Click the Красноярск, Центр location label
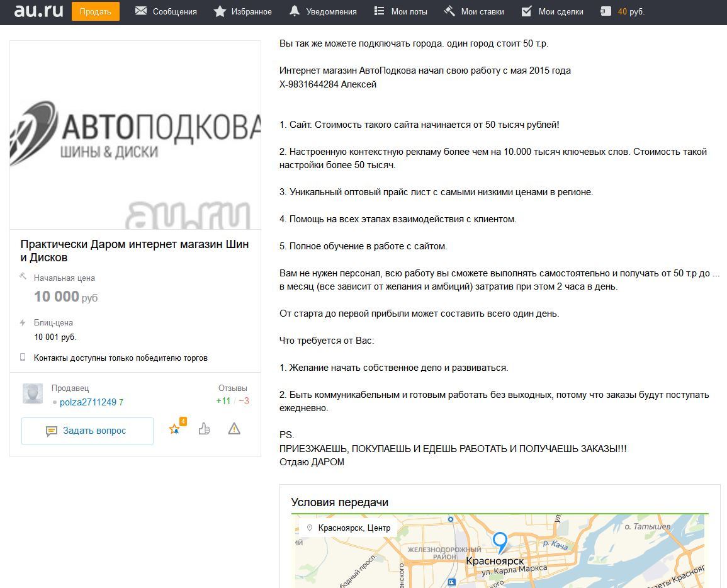727x588 pixels. [x=354, y=528]
